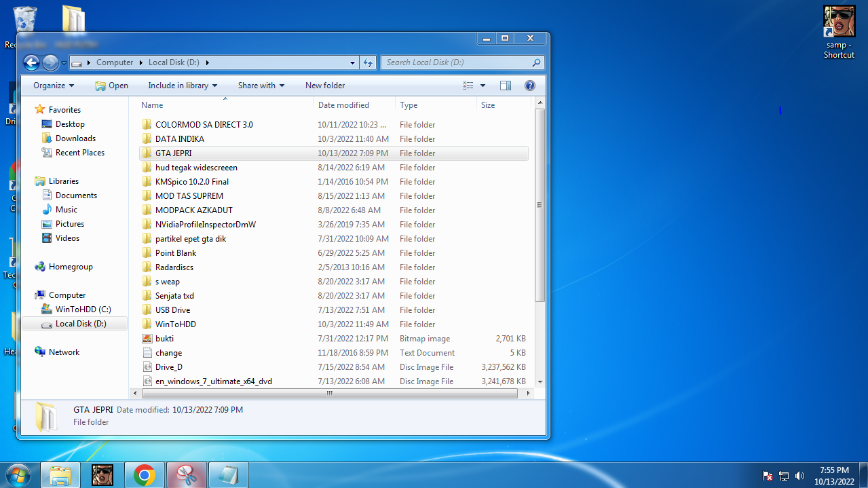Sort by Date modified column
The height and width of the screenshot is (488, 868).
point(355,105)
